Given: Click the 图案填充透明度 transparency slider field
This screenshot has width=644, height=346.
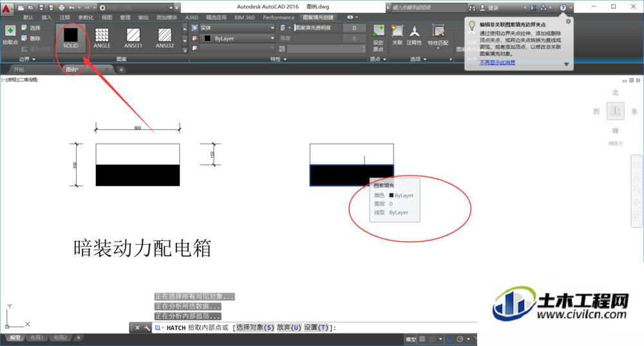Looking at the screenshot, I should click(x=317, y=28).
